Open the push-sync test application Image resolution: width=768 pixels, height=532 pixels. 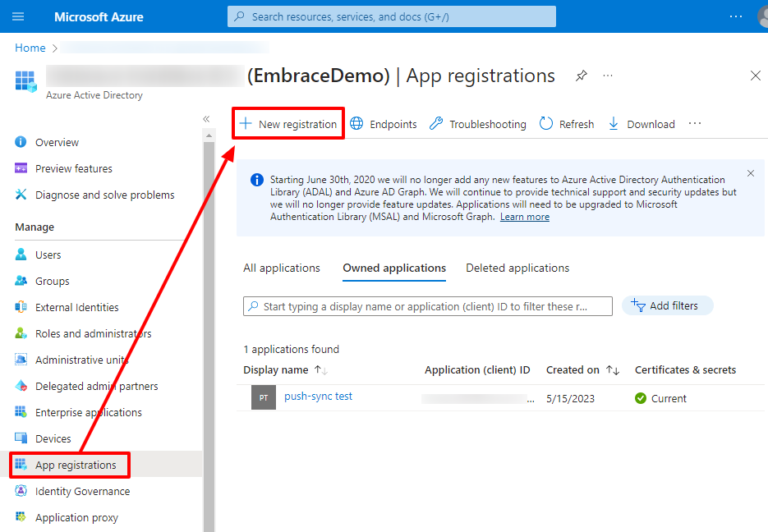[x=319, y=397]
